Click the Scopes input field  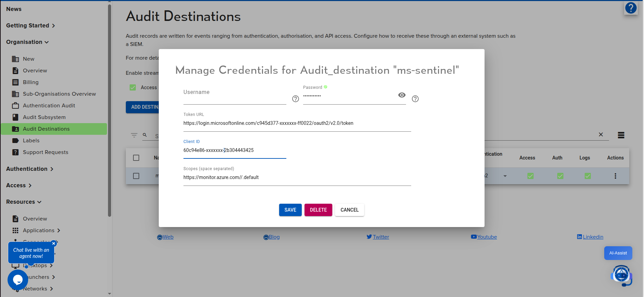coord(297,177)
